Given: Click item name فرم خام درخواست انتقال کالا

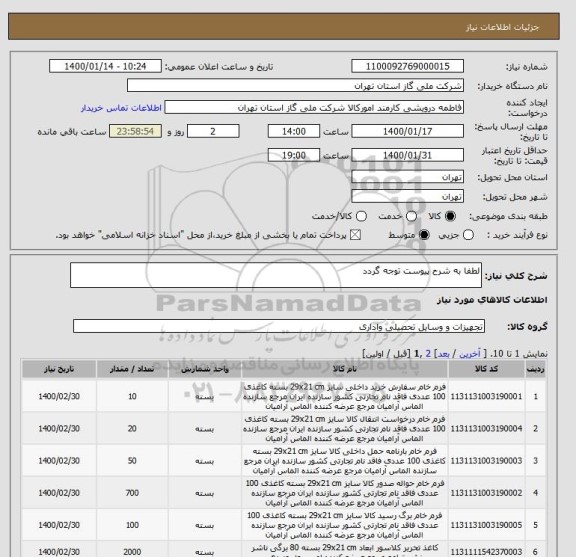Looking at the screenshot, I should tap(344, 428).
